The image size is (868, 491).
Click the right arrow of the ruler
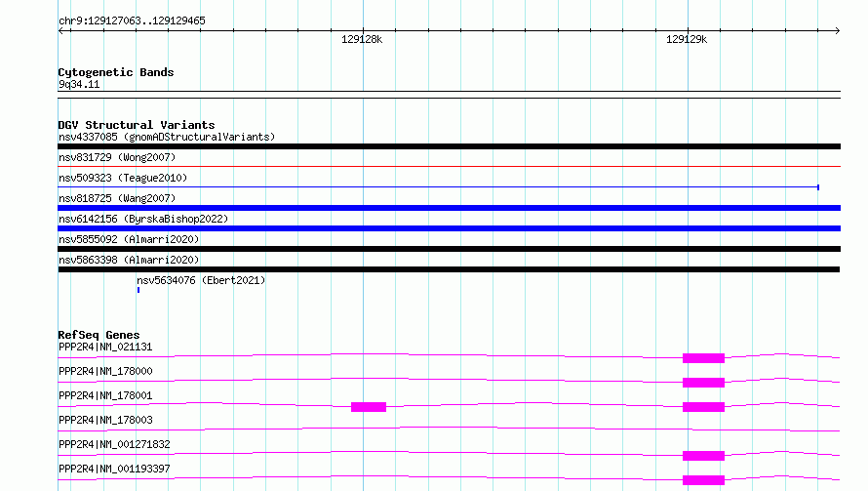pyautogui.click(x=837, y=31)
